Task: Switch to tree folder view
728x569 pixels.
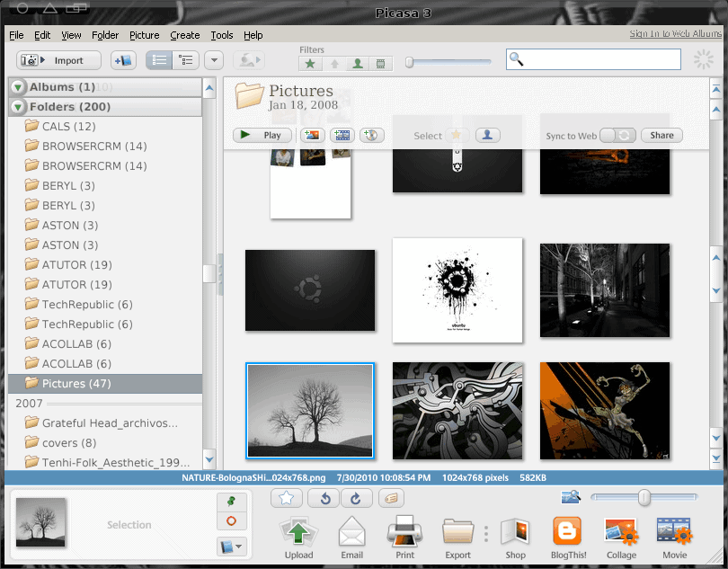Action: tap(186, 60)
